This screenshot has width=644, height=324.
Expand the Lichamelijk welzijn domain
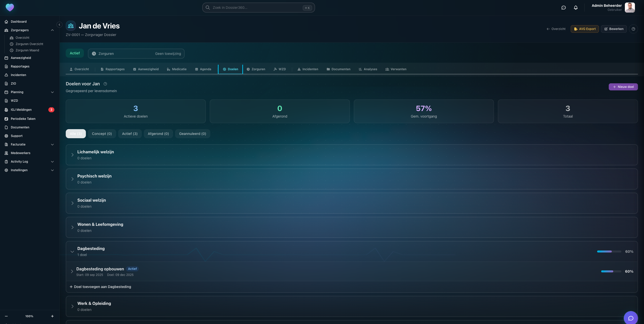pos(72,155)
